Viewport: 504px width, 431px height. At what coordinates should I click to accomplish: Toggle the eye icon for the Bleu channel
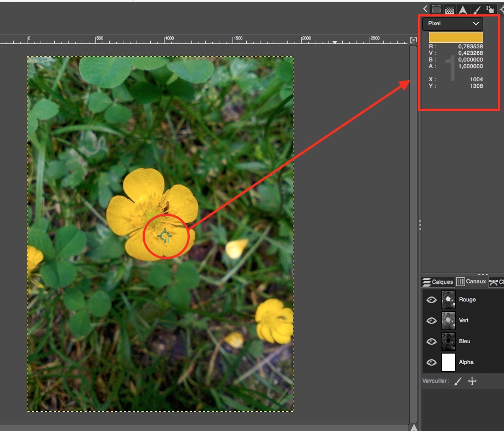tap(432, 342)
